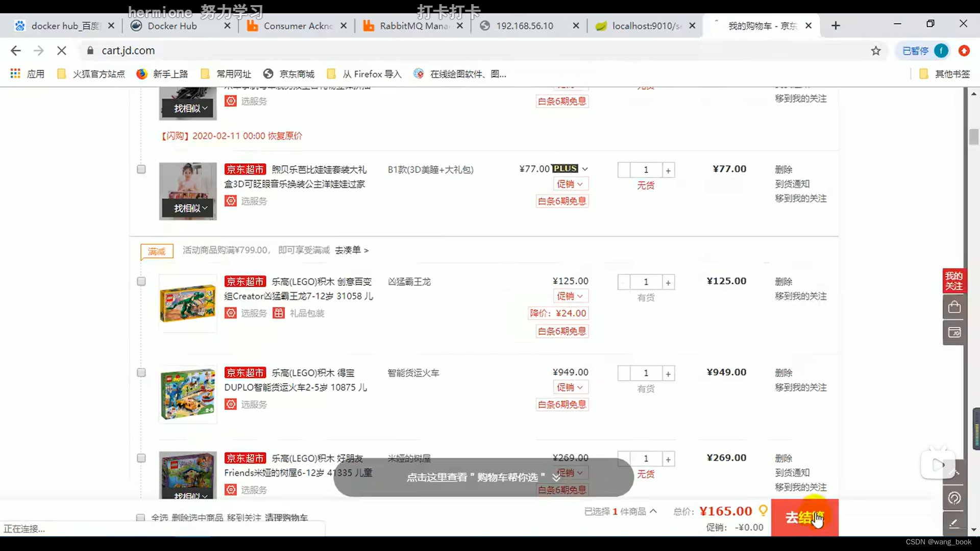Click the 礼品包装 gift icon for the dinosaur LEGO

click(278, 313)
